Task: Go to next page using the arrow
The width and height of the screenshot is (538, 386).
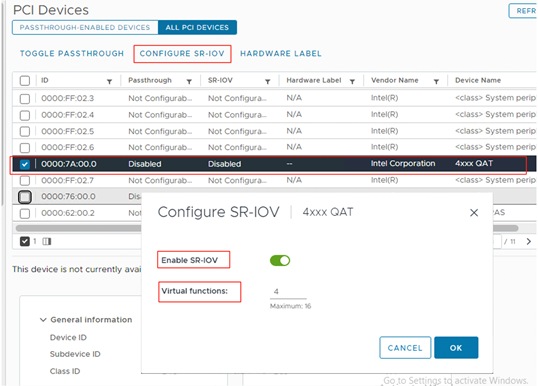Action: pyautogui.click(x=529, y=242)
